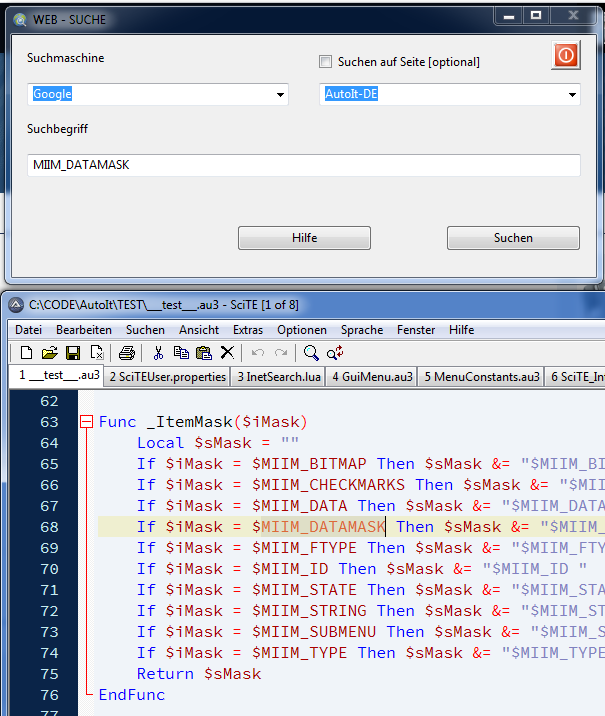Click the Print icon in the SciTE toolbar
This screenshot has height=716, width=605.
(127, 353)
